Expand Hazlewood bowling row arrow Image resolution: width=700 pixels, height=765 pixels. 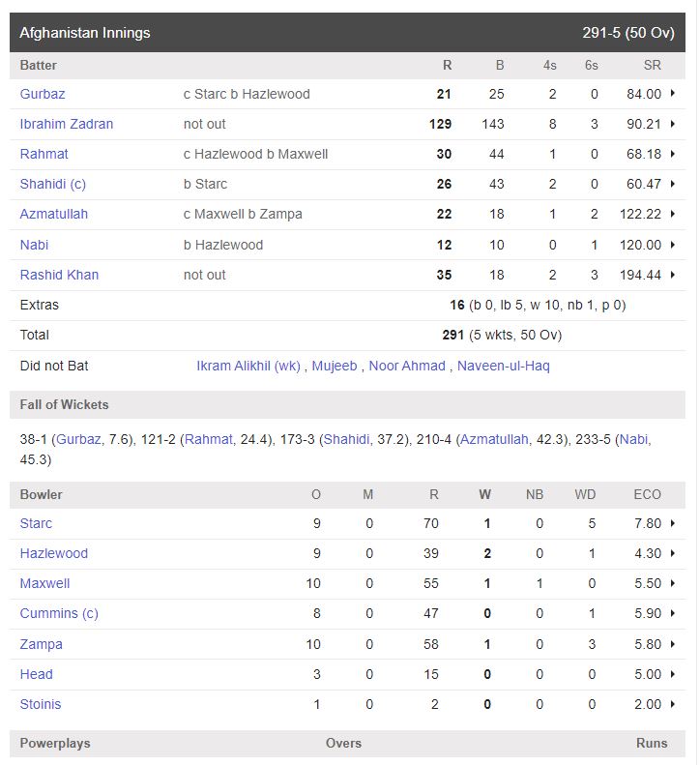[x=672, y=553]
